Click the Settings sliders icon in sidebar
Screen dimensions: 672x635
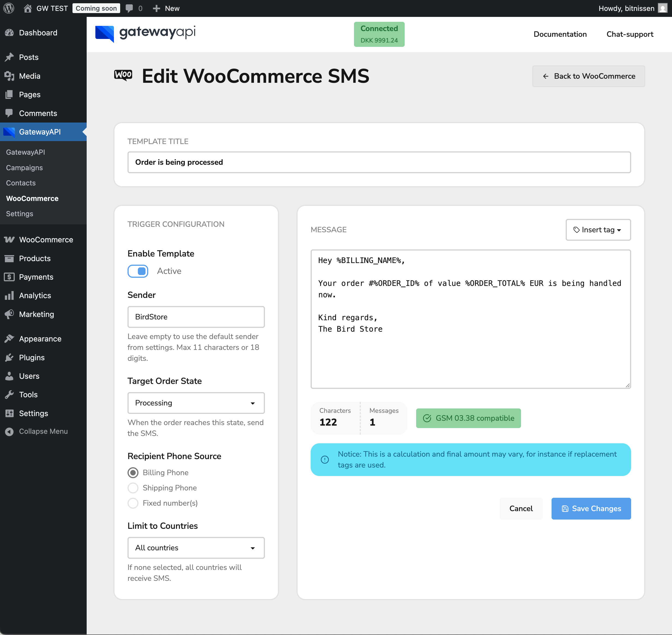10,413
